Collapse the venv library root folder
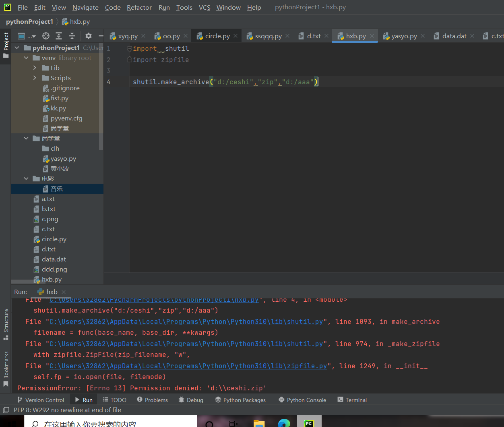This screenshot has width=504, height=427. click(26, 58)
